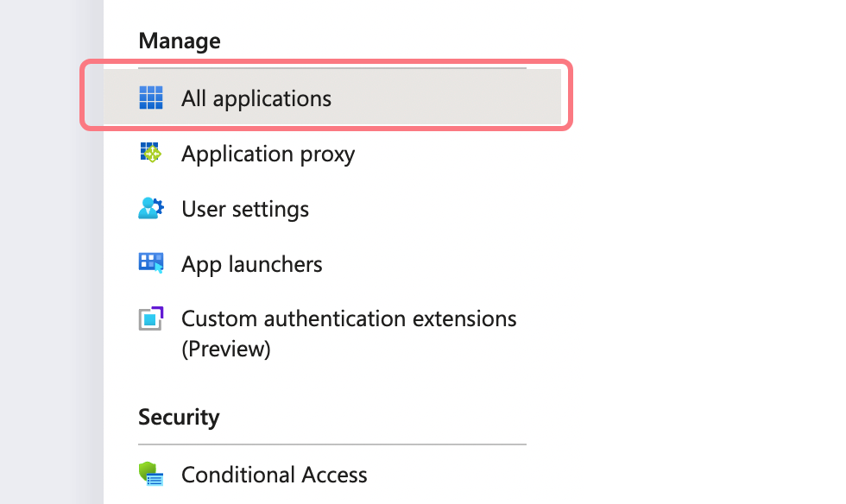The width and height of the screenshot is (846, 504).
Task: Open All applications from the Manage menu
Action: click(x=256, y=98)
